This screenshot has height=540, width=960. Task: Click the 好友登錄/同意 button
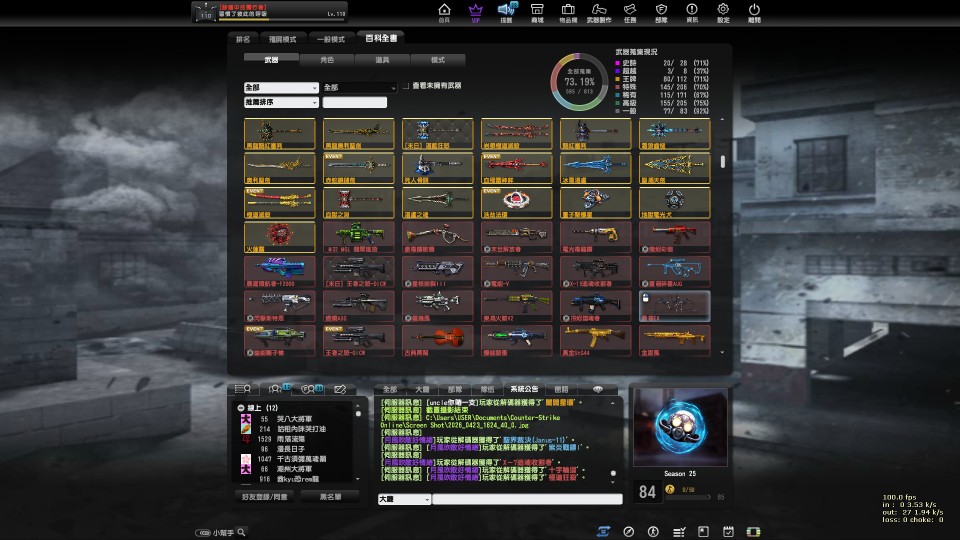[x=265, y=496]
